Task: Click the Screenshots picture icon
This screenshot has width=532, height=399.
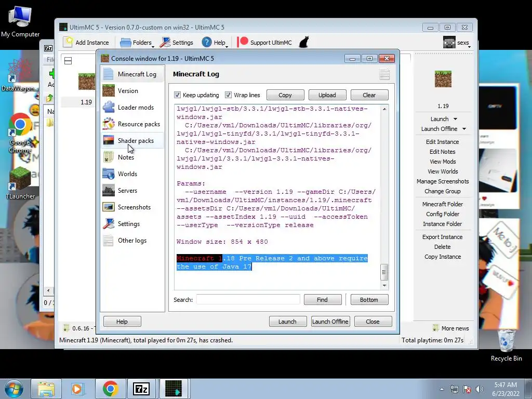Action: point(109,207)
